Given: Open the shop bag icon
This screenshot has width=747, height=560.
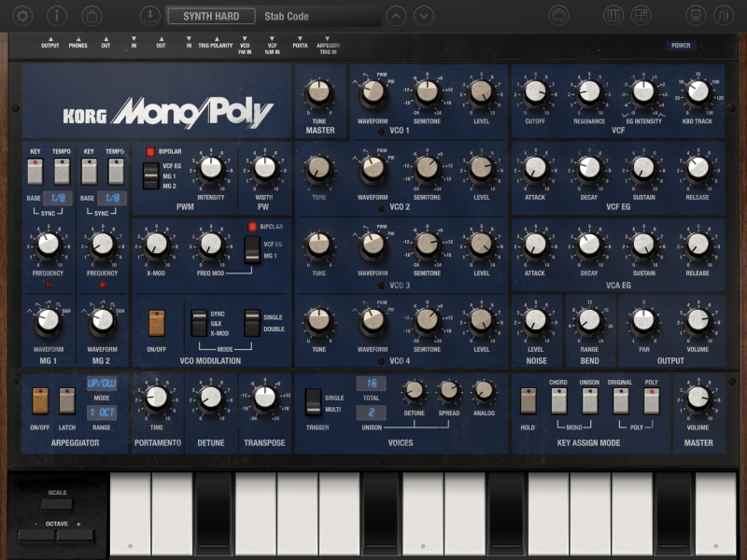Looking at the screenshot, I should coord(91,16).
